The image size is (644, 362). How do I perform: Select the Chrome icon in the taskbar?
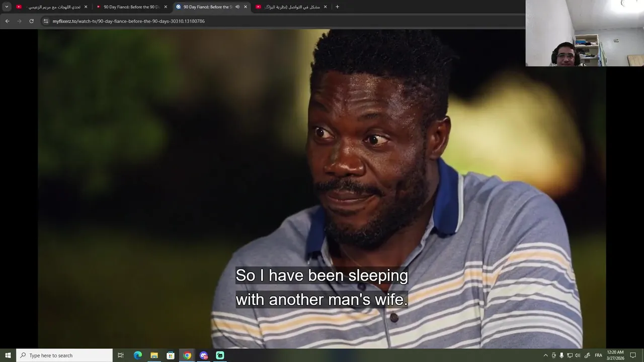pyautogui.click(x=187, y=355)
